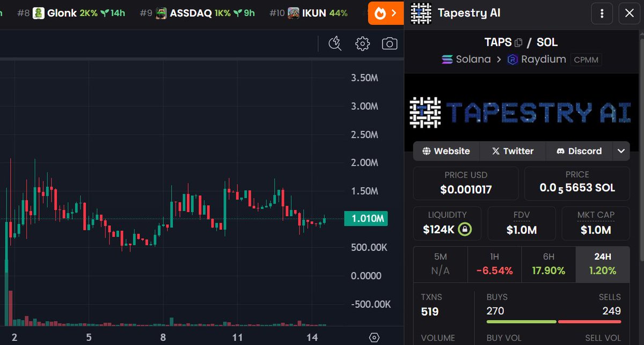
Task: Copy the TAPS token address
Action: pyautogui.click(x=518, y=42)
